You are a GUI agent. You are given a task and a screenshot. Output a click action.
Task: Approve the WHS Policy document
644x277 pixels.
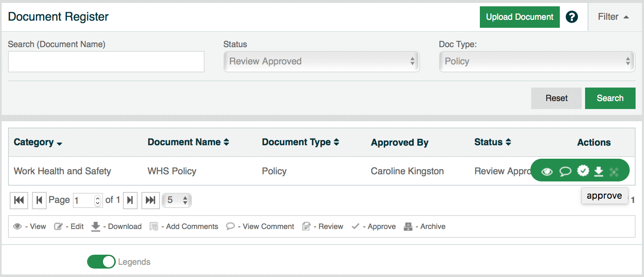tap(583, 171)
